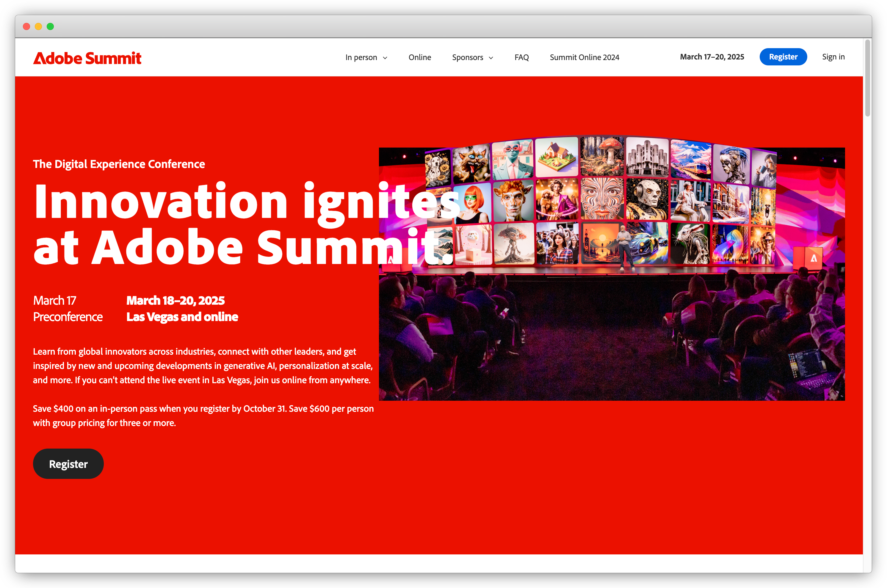Minimize the window with yellow button

[x=38, y=26]
